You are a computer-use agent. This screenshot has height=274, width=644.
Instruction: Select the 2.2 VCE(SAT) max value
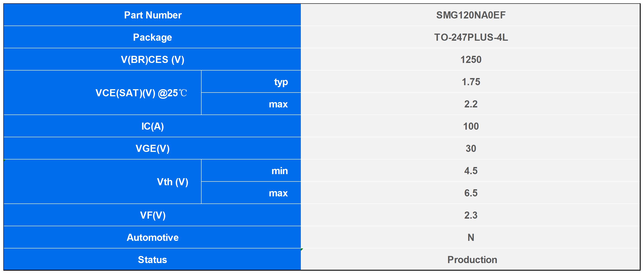click(471, 104)
